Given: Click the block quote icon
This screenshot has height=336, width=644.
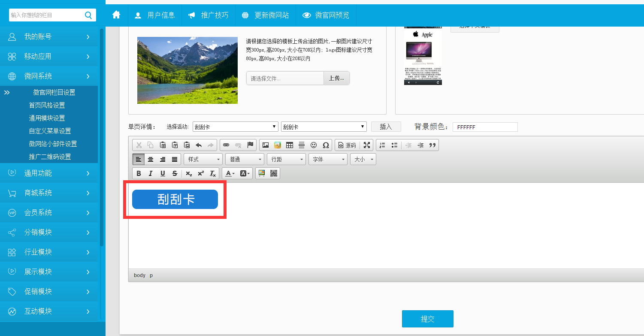Looking at the screenshot, I should 432,145.
